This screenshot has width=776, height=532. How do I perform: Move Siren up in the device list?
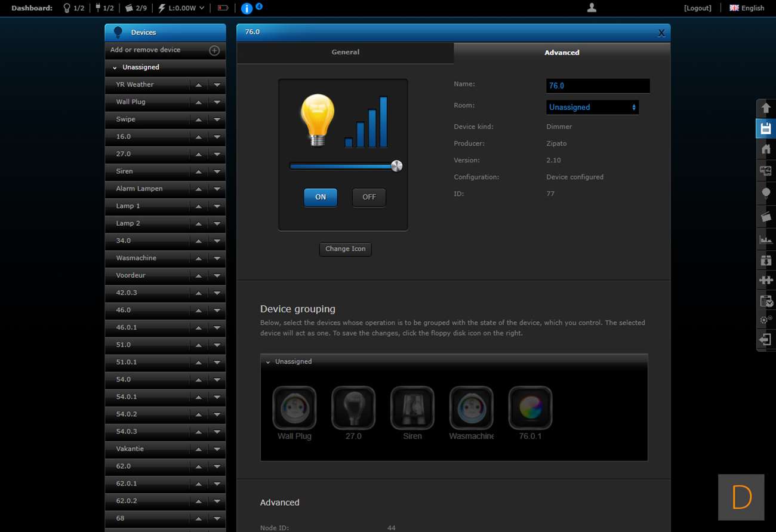199,171
